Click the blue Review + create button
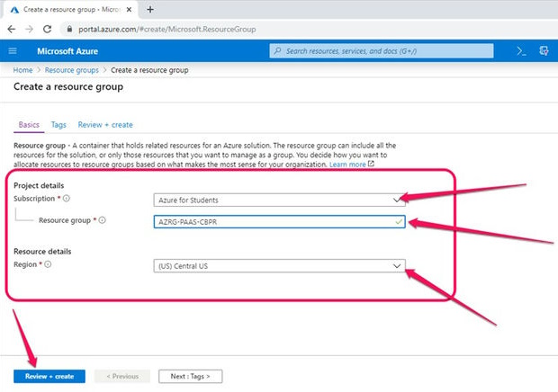558x392 pixels. (x=49, y=377)
